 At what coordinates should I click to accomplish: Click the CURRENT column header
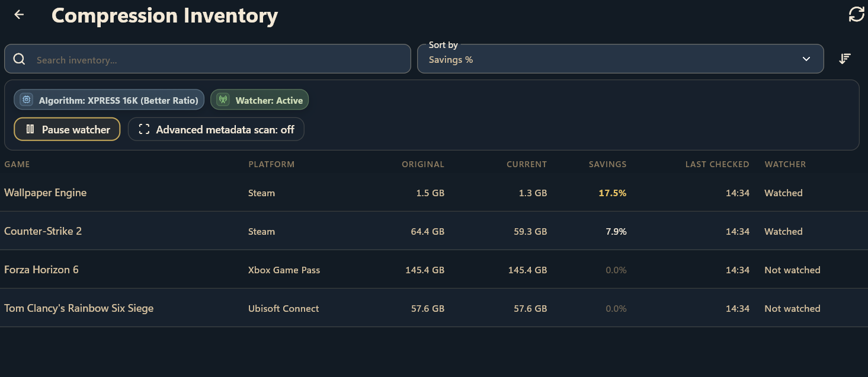pyautogui.click(x=527, y=164)
